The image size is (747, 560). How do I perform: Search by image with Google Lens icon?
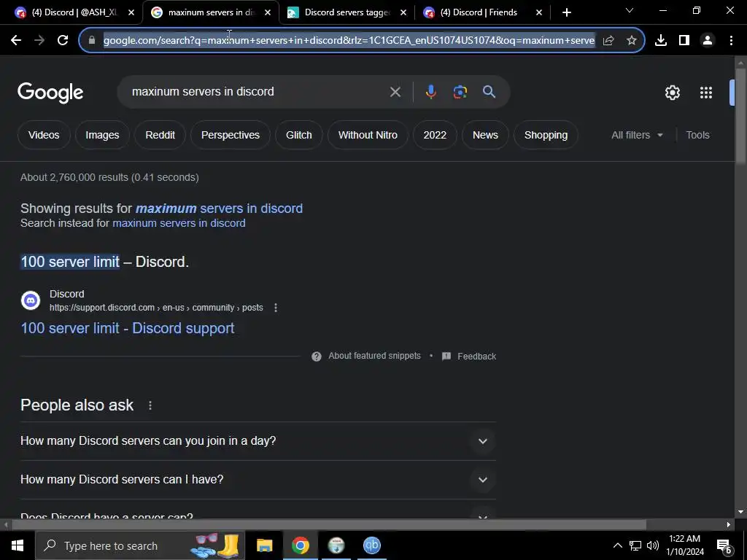(460, 92)
